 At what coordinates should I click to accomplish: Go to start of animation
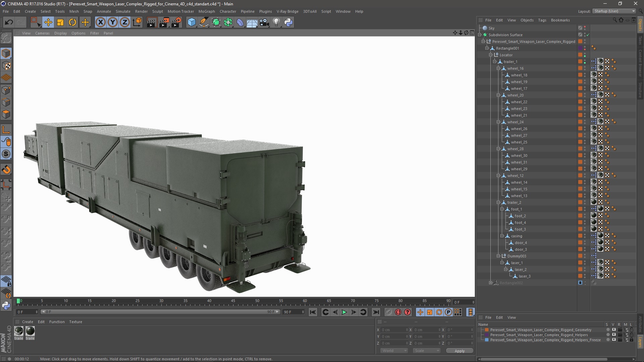tap(313, 312)
